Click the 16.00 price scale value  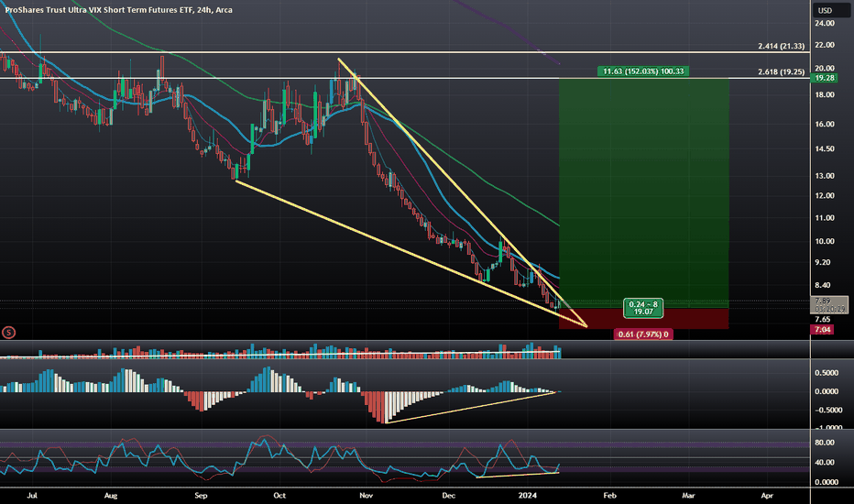(x=824, y=125)
